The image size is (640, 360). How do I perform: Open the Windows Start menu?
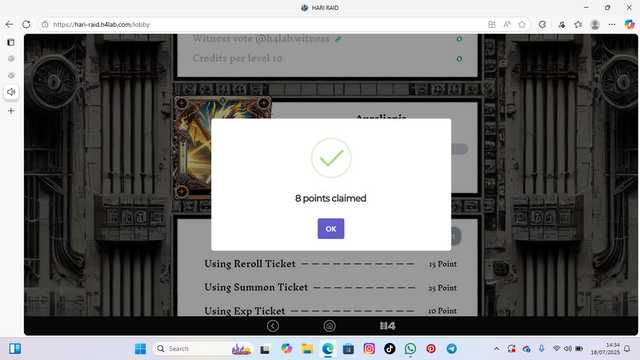click(x=140, y=349)
